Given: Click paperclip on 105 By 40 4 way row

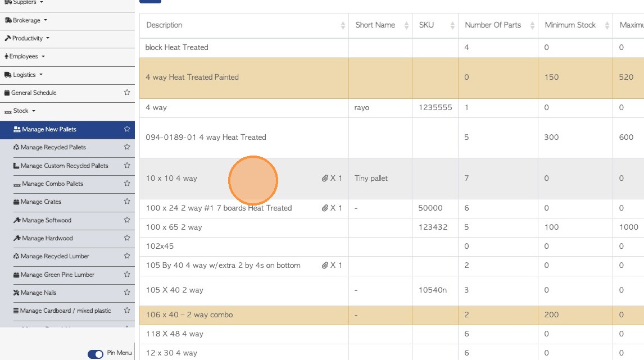Looking at the screenshot, I should [325, 266].
